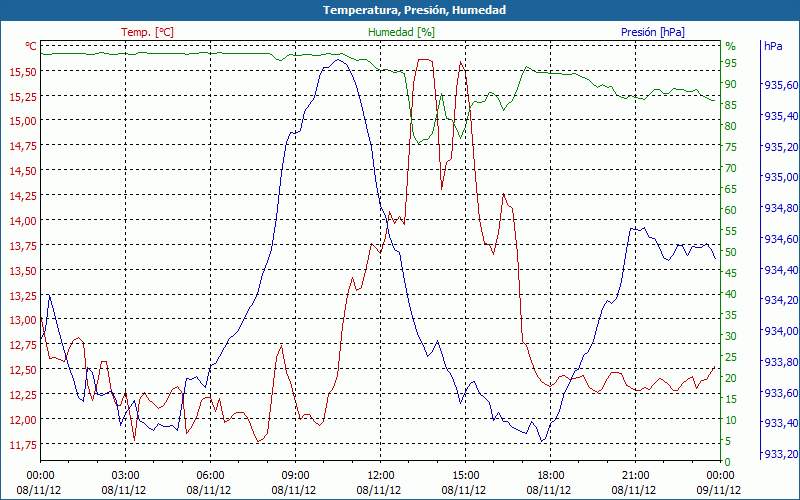Image resolution: width=800 pixels, height=500 pixels.
Task: Click pressure axis value 933,40
Action: pos(781,423)
